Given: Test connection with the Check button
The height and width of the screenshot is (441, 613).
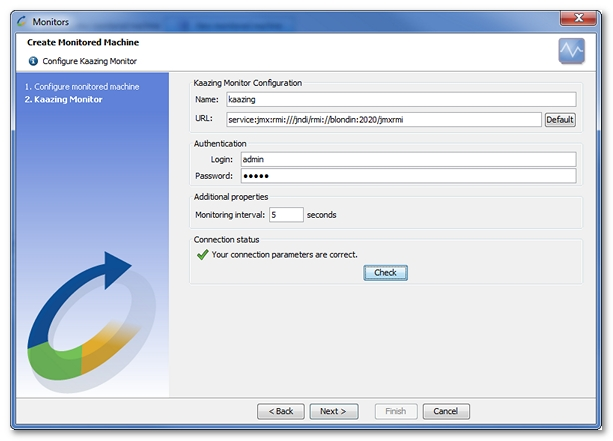Looking at the screenshot, I should tap(385, 272).
